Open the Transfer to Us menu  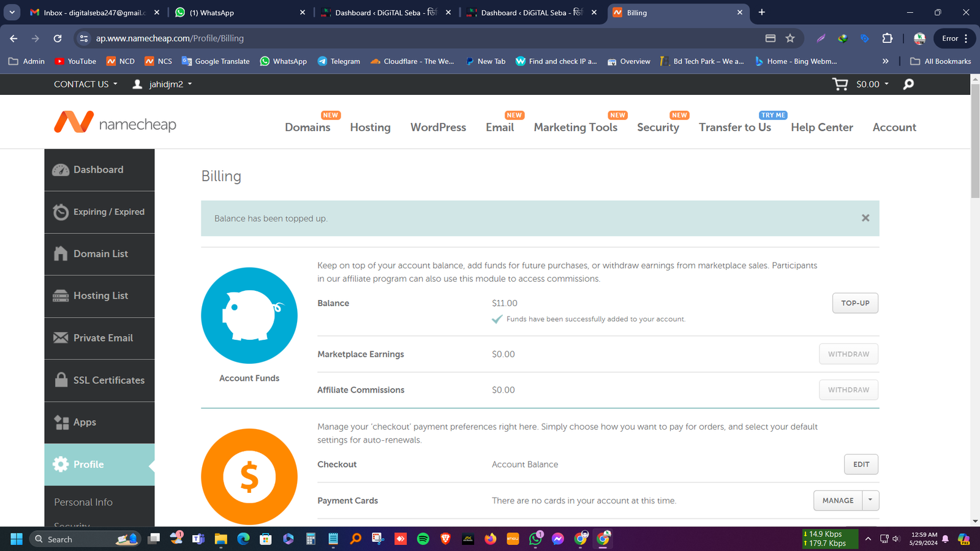point(735,127)
